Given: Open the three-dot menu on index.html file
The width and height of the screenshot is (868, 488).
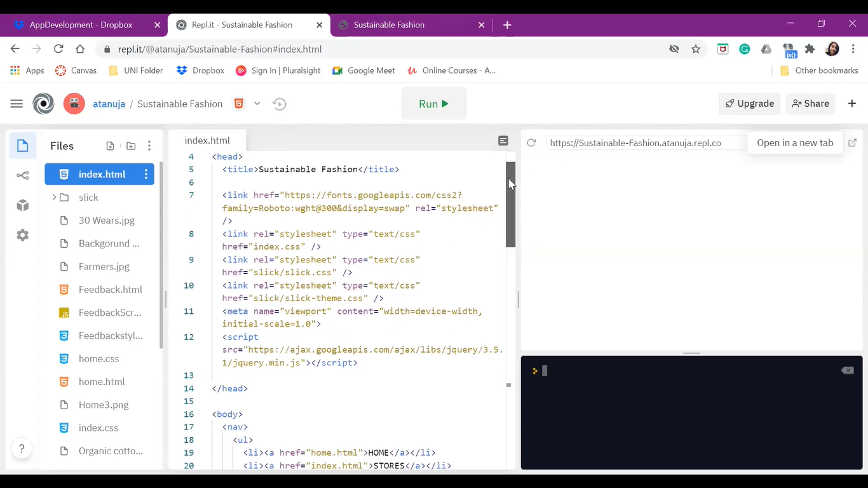Looking at the screenshot, I should pos(146,174).
